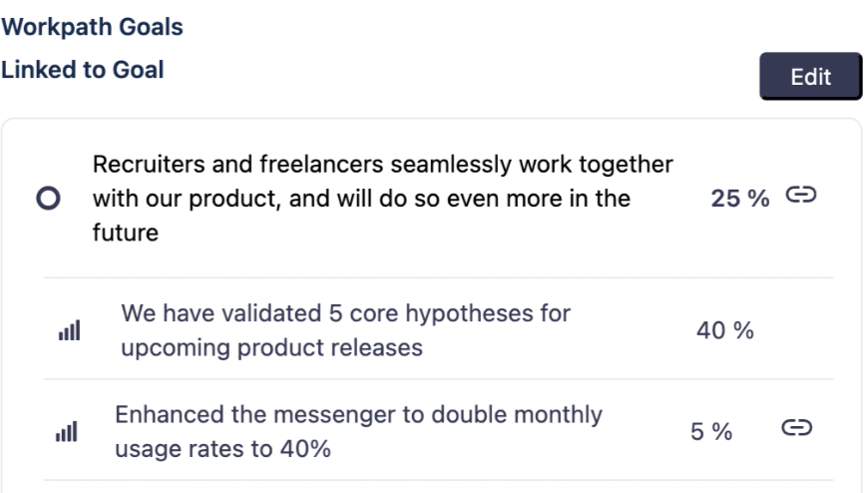Click the 'Linked to Goal' label
868x493 pixels.
tap(83, 70)
